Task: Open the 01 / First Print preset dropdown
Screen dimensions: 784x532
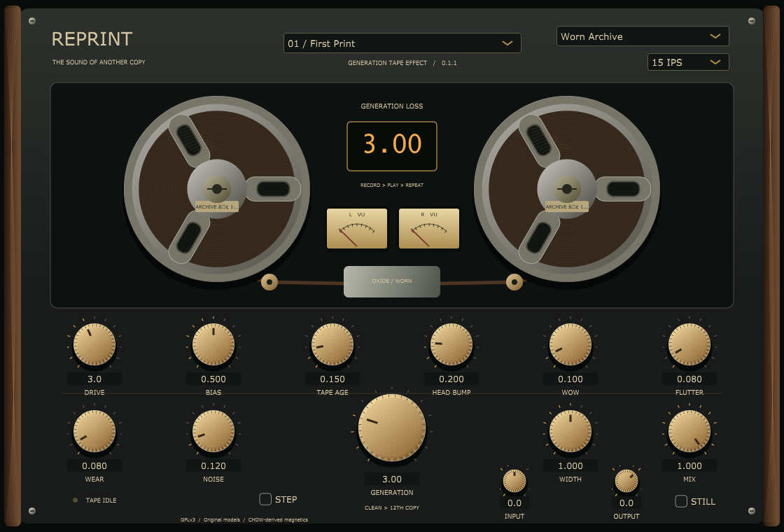Action: tap(402, 43)
